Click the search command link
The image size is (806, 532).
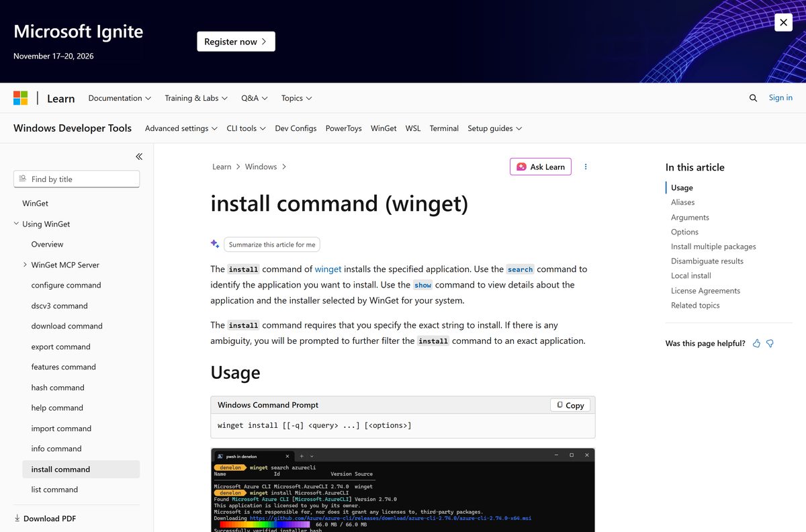[x=520, y=269]
